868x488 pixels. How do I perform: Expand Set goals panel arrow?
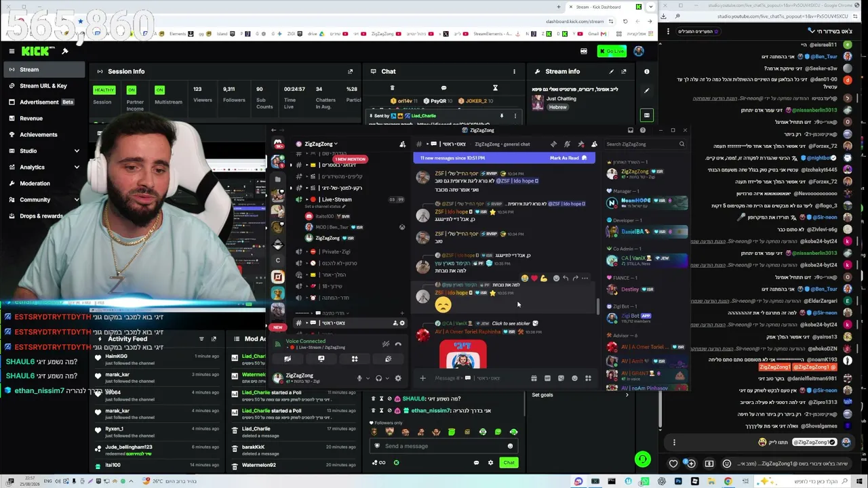click(627, 395)
